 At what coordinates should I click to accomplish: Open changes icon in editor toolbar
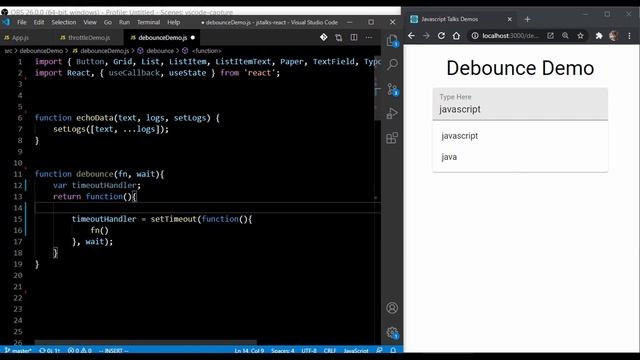[338, 38]
